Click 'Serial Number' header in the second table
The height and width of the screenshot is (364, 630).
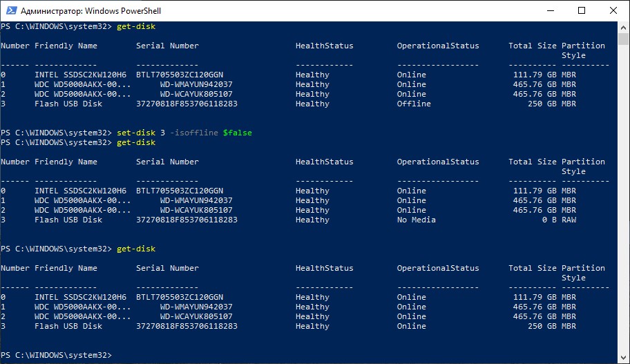click(x=167, y=162)
